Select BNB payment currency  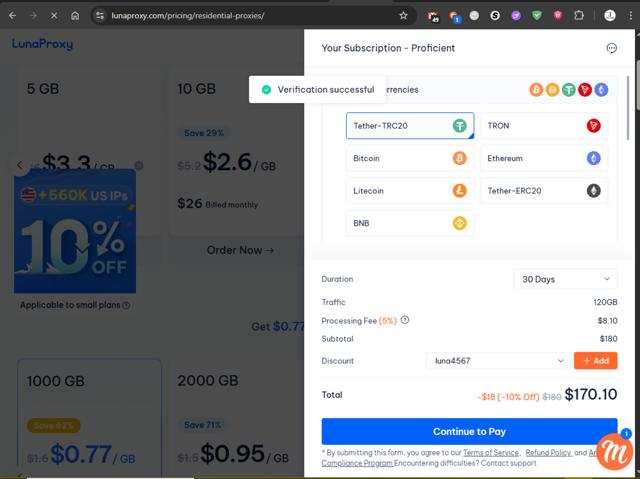pyautogui.click(x=410, y=223)
